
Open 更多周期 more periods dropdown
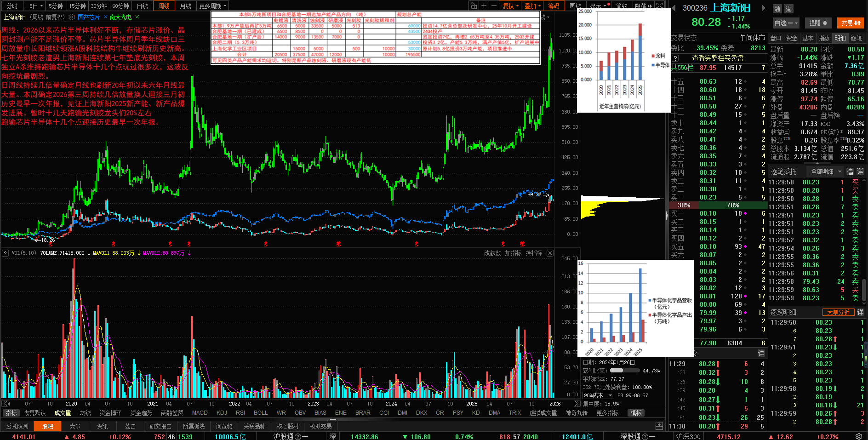click(x=213, y=6)
